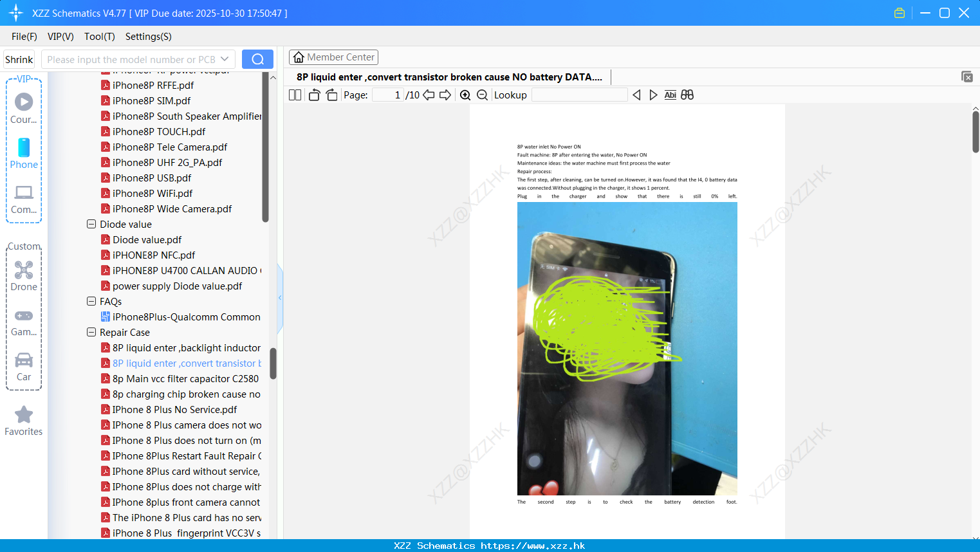Open iPhone8P SIM.pdf
The image size is (980, 552).
[x=151, y=100]
